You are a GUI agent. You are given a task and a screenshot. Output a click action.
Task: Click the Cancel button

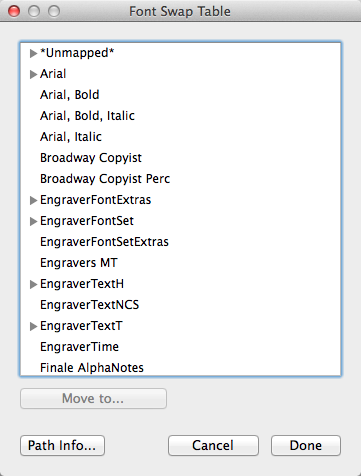pos(213,445)
